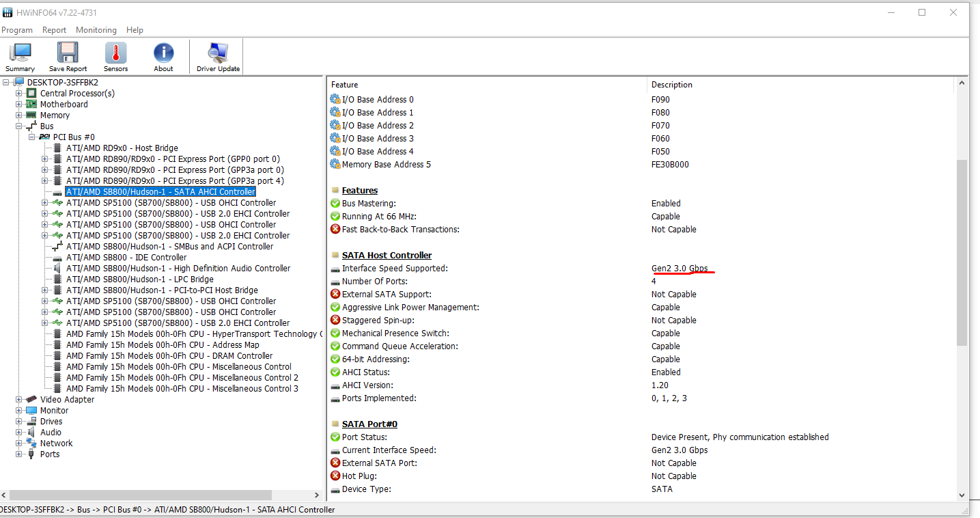Screen dimensions: 980x518
Task: Collapse the Bus node
Action: point(19,126)
